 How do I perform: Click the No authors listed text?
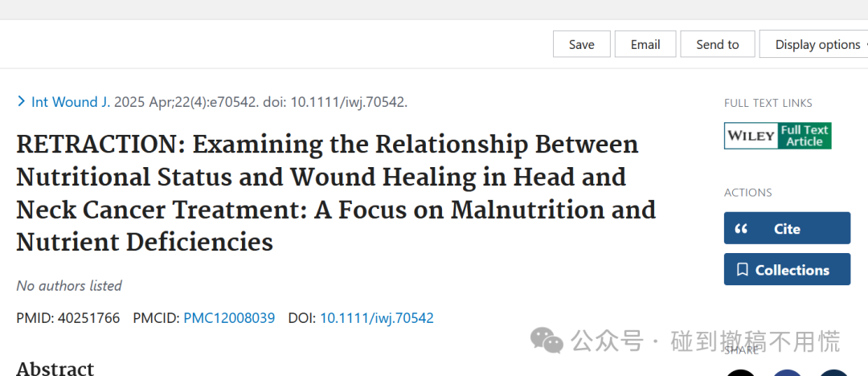tap(69, 286)
